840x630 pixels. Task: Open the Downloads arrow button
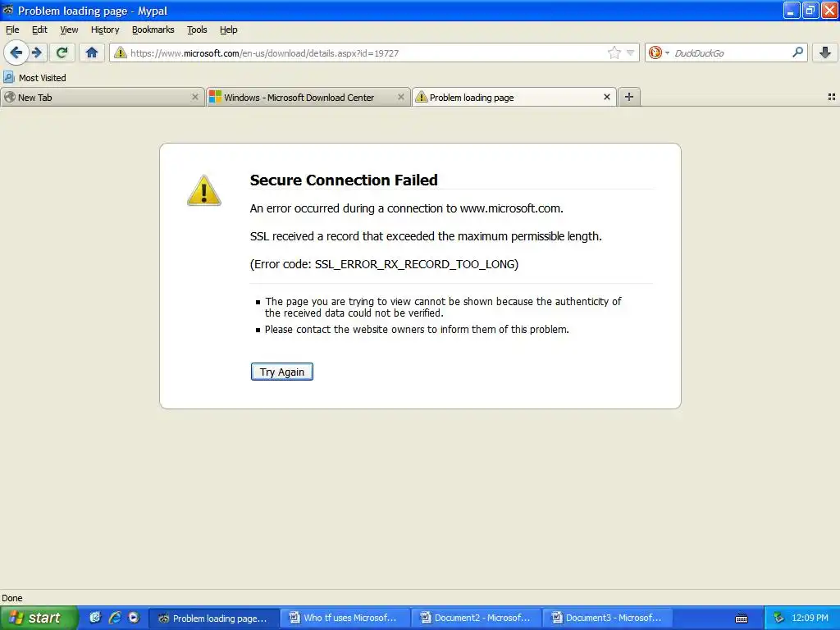tap(825, 52)
